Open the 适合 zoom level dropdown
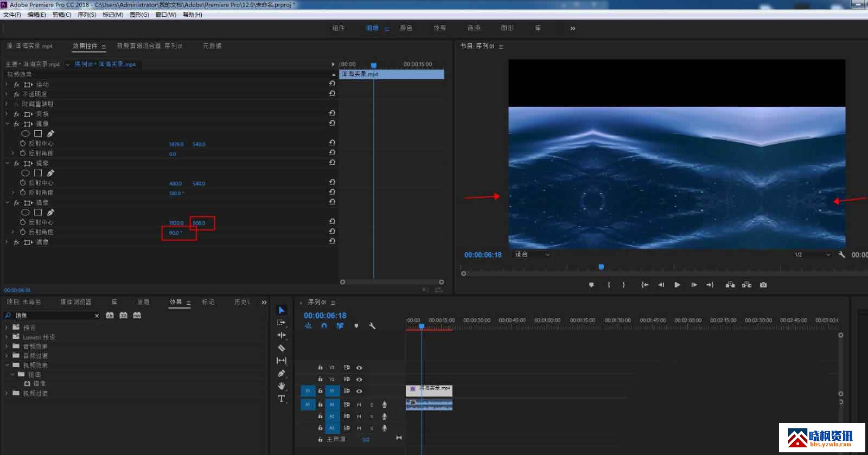This screenshot has width=868, height=455. [x=532, y=254]
